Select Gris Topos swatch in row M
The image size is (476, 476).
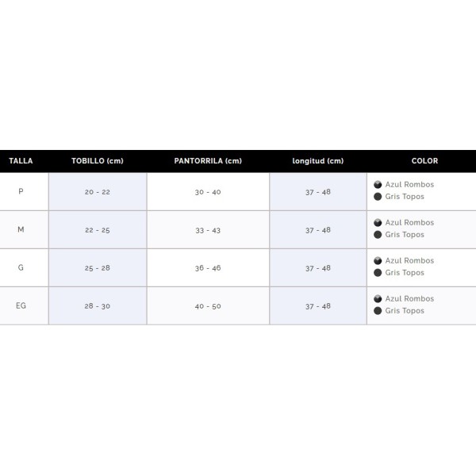tap(378, 235)
